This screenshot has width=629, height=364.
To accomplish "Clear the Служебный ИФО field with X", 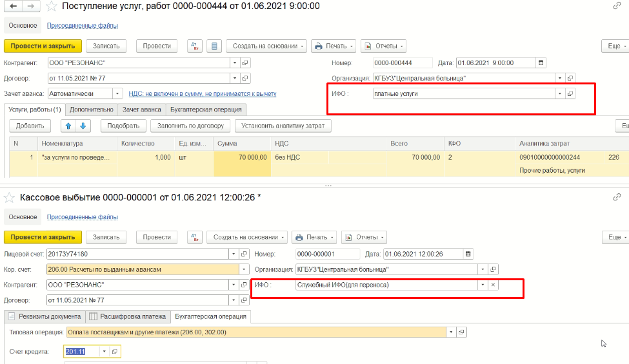I will [x=493, y=285].
